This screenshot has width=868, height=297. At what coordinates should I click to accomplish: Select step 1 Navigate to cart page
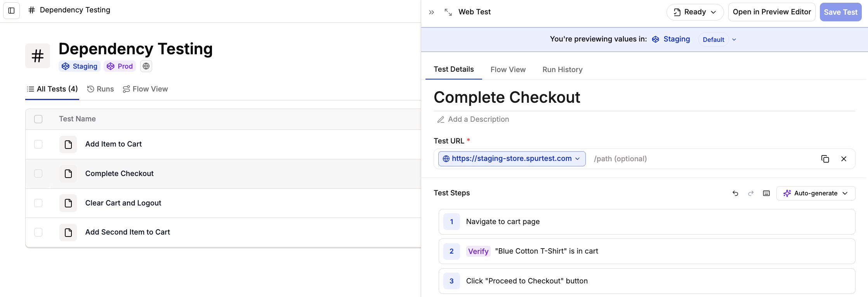pos(647,222)
